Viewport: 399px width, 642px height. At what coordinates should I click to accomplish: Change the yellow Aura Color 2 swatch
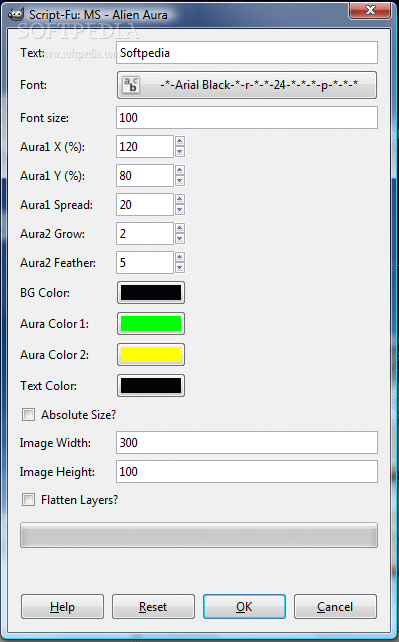pyautogui.click(x=151, y=355)
